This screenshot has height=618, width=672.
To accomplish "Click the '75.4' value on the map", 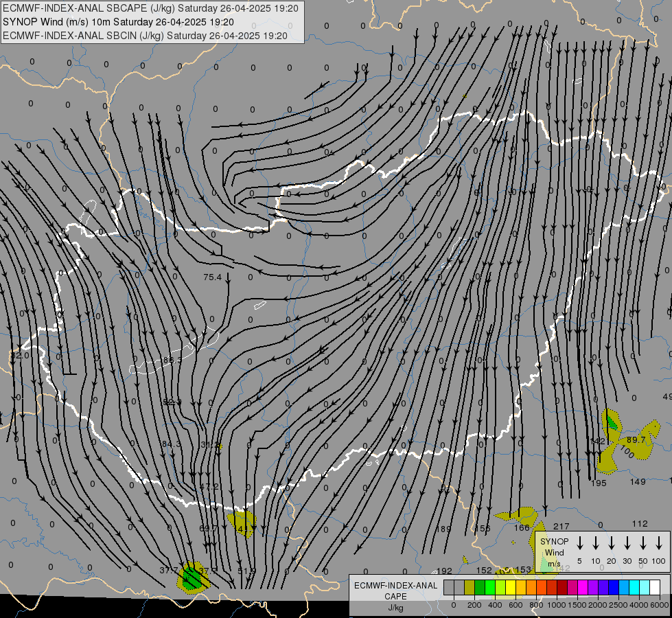I will tap(213, 277).
